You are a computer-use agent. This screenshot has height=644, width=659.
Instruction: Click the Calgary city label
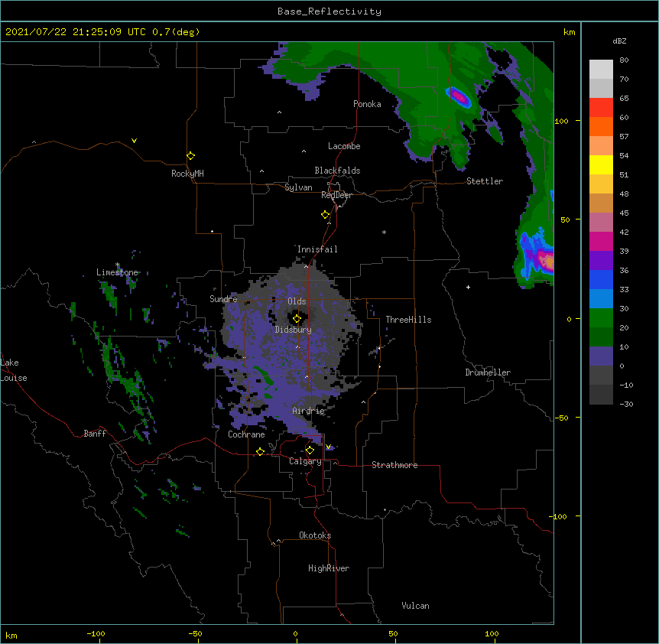[x=305, y=461]
